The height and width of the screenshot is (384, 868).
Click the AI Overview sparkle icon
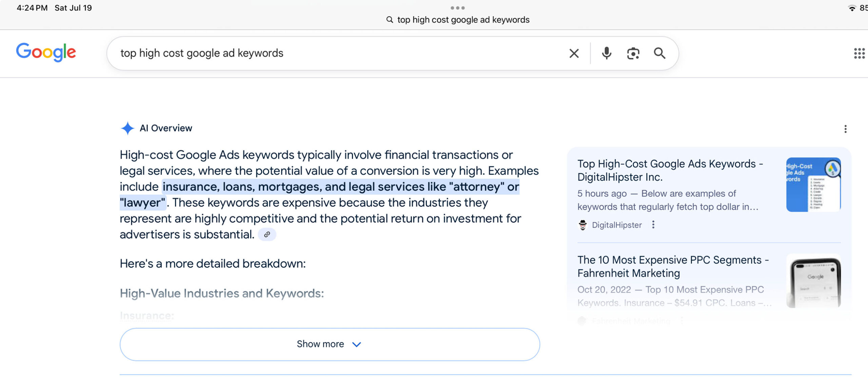pyautogui.click(x=127, y=128)
